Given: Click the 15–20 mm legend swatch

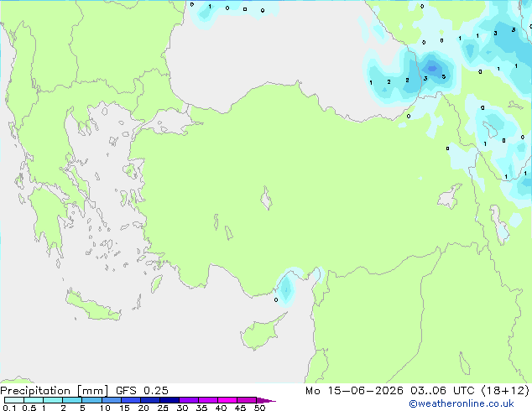Looking at the screenshot, I should tap(131, 400).
